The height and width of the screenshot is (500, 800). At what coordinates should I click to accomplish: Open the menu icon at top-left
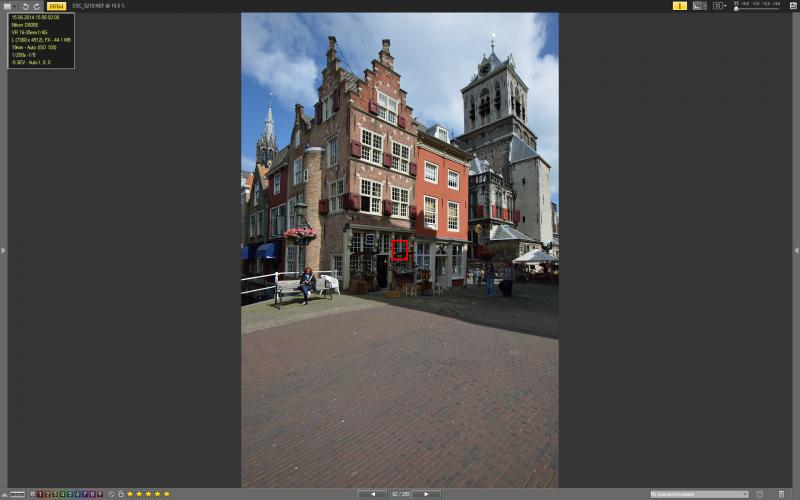[7, 6]
